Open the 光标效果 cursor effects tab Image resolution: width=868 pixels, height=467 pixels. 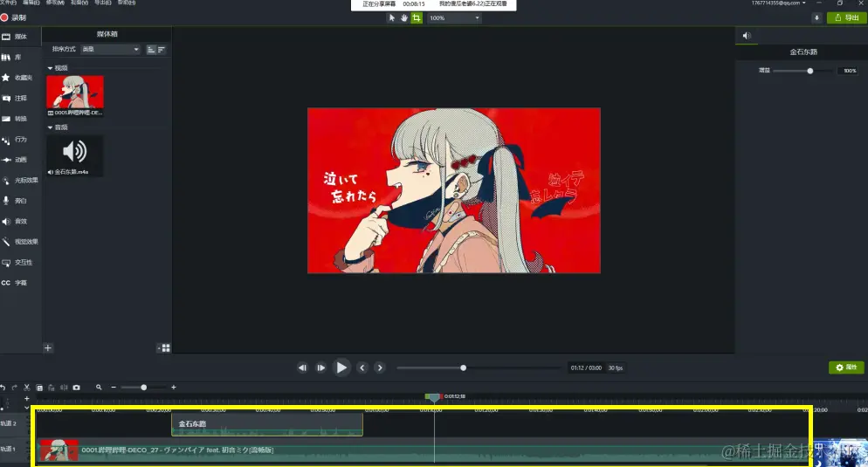coord(20,180)
